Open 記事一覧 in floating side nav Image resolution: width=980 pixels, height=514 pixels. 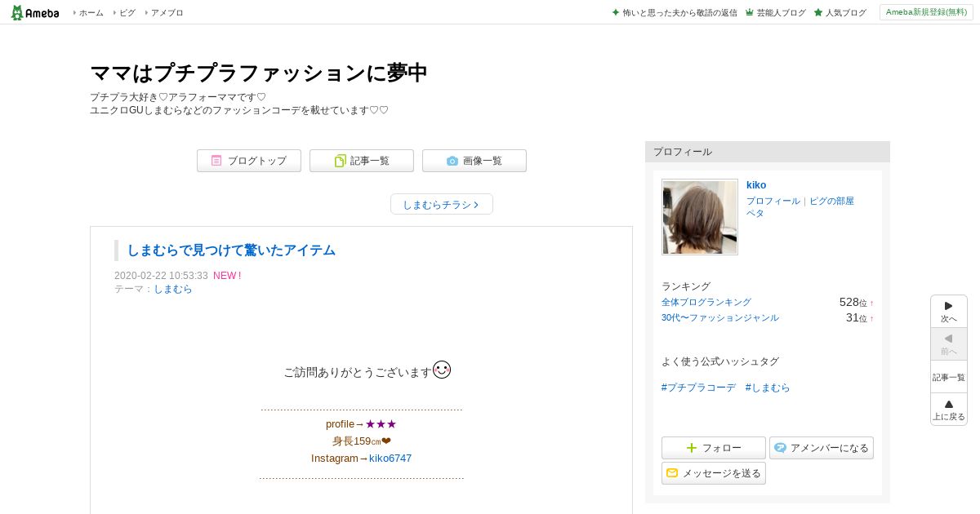pyautogui.click(x=949, y=377)
